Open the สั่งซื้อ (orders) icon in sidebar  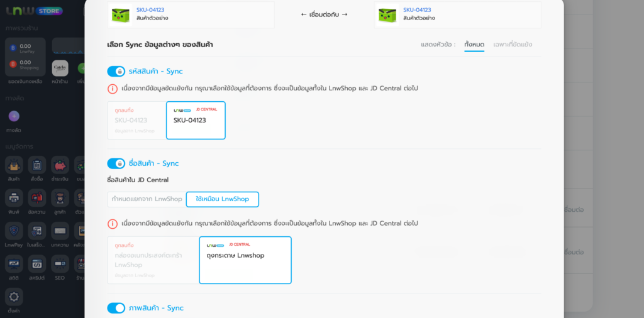[x=37, y=165]
